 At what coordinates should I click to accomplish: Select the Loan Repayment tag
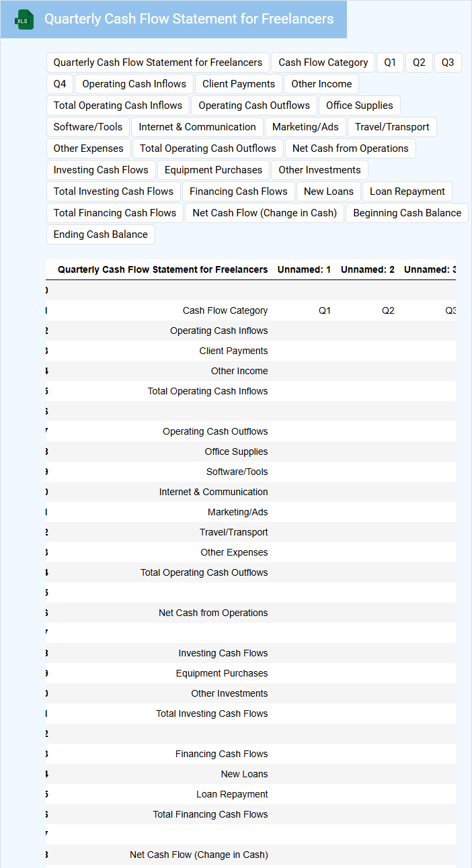point(407,191)
